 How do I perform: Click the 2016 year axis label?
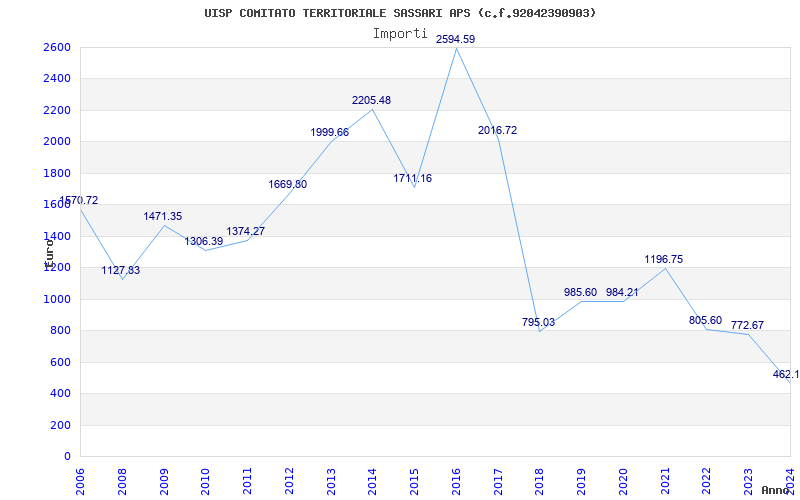[457, 481]
